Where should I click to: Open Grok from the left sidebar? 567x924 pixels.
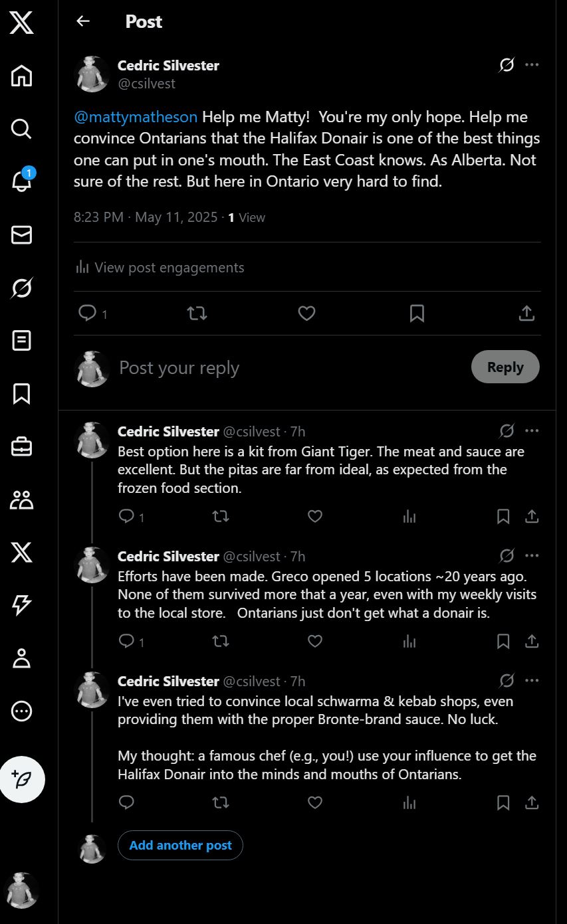pos(21,288)
